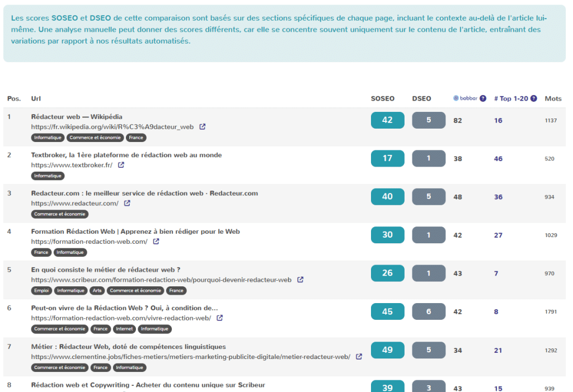This screenshot has width=573, height=392.
Task: Click the SOSEO and DSEO info notice
Action: point(284,33)
